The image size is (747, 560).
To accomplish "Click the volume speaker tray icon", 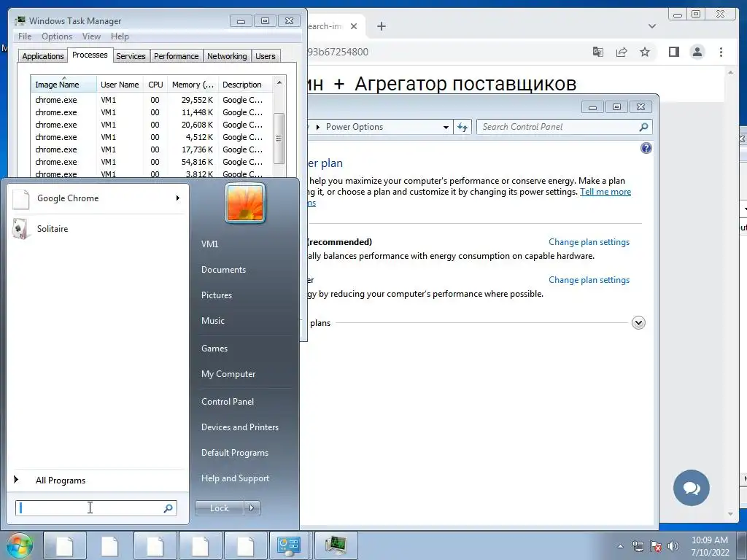I will 673,546.
